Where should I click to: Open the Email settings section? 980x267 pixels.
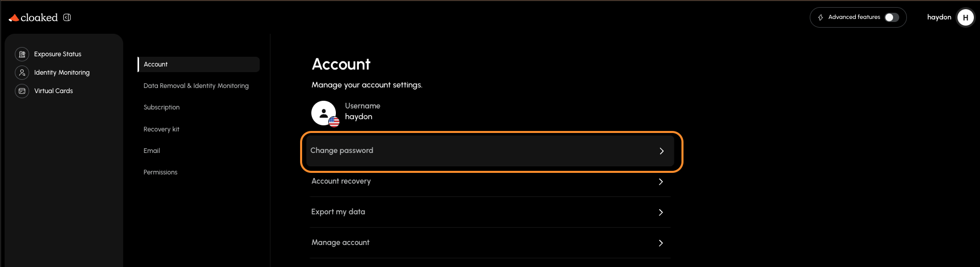[x=152, y=151]
